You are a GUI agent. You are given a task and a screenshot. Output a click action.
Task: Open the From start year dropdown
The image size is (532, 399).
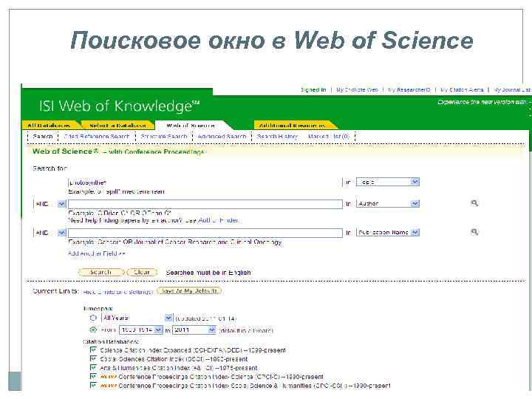coord(141,330)
